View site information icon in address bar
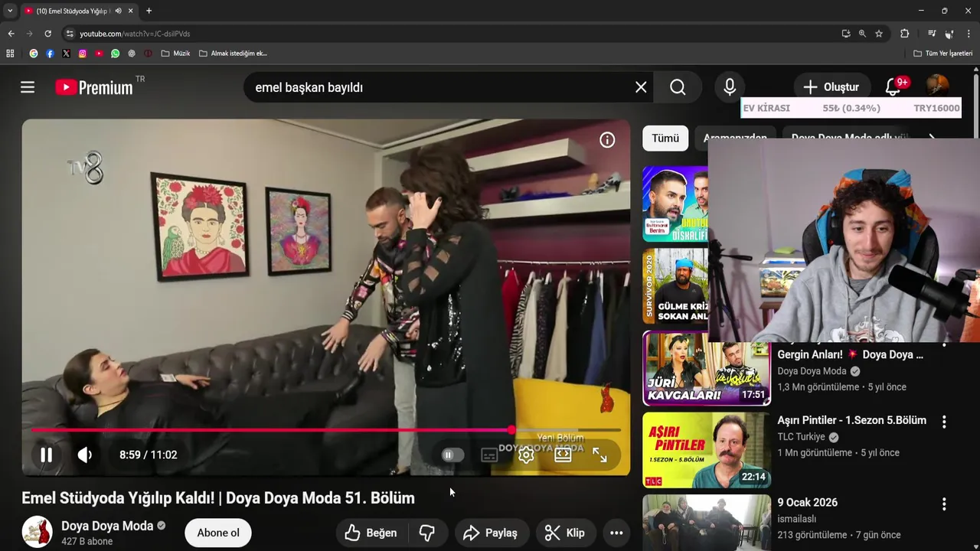 (70, 34)
